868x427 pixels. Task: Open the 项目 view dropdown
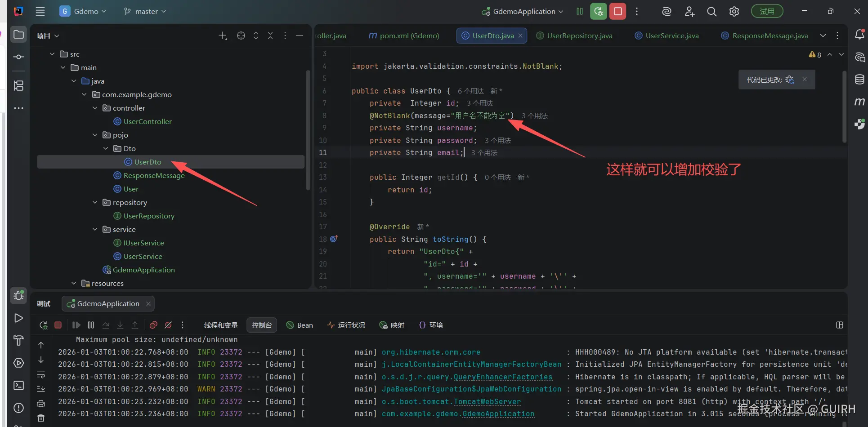pos(48,36)
